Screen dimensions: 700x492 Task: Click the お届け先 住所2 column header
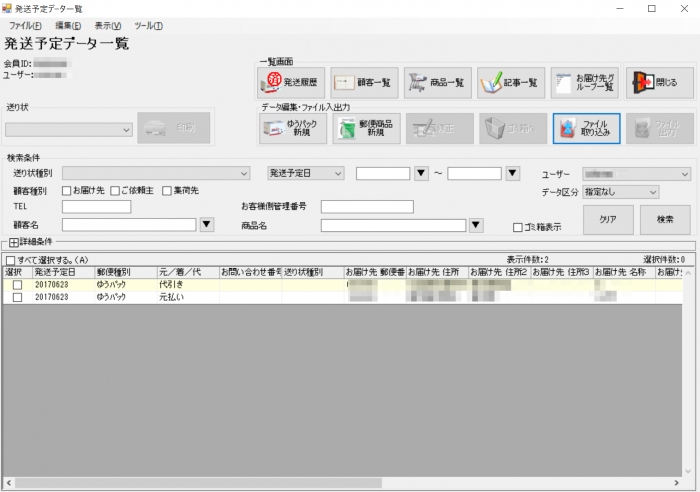(500, 272)
